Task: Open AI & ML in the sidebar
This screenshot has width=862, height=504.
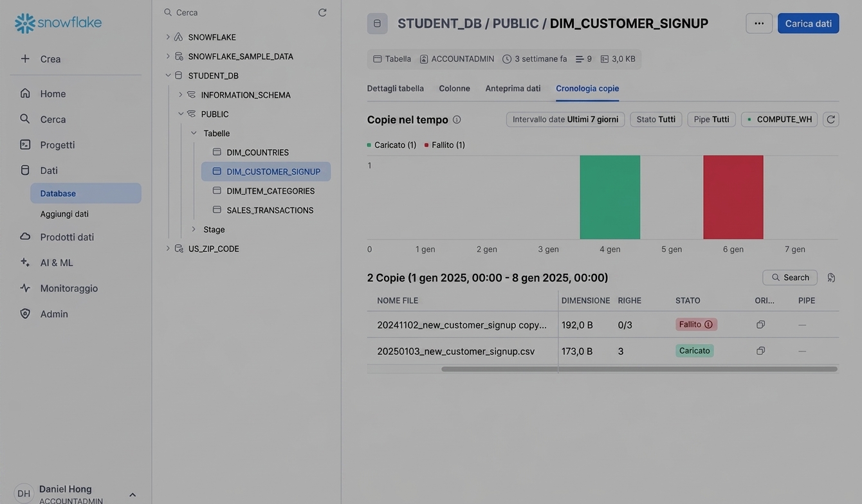Action: (x=57, y=262)
